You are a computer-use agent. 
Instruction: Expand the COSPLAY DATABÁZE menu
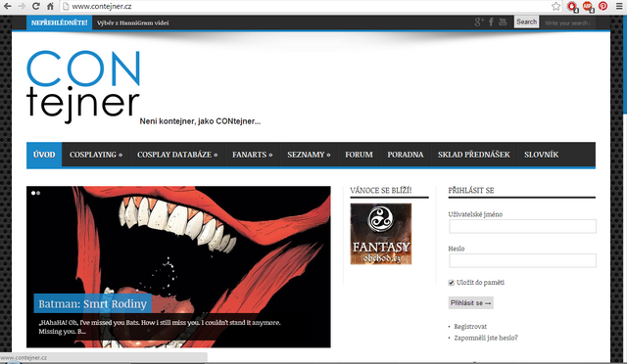177,155
